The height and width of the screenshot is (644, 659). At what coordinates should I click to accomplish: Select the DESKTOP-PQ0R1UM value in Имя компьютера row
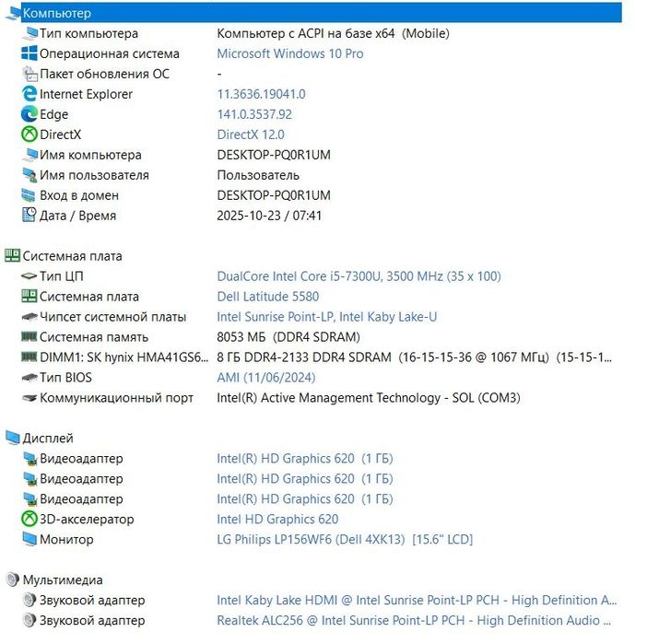274,155
